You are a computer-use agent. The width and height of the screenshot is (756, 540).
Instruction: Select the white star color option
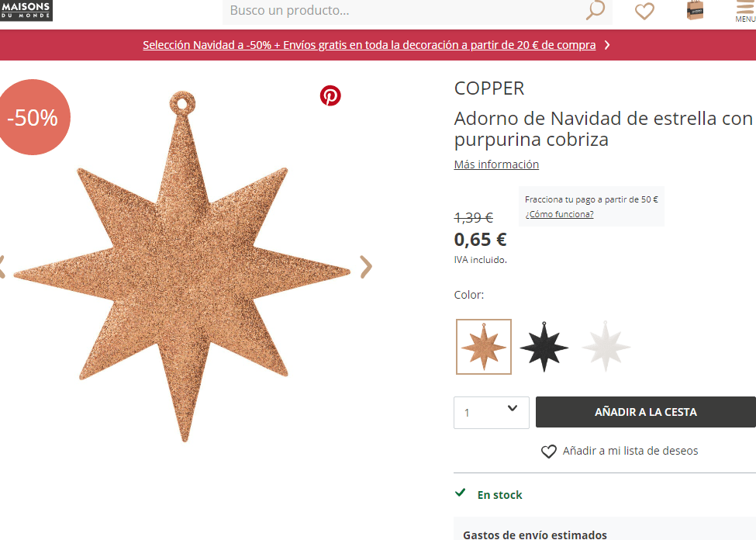click(606, 347)
